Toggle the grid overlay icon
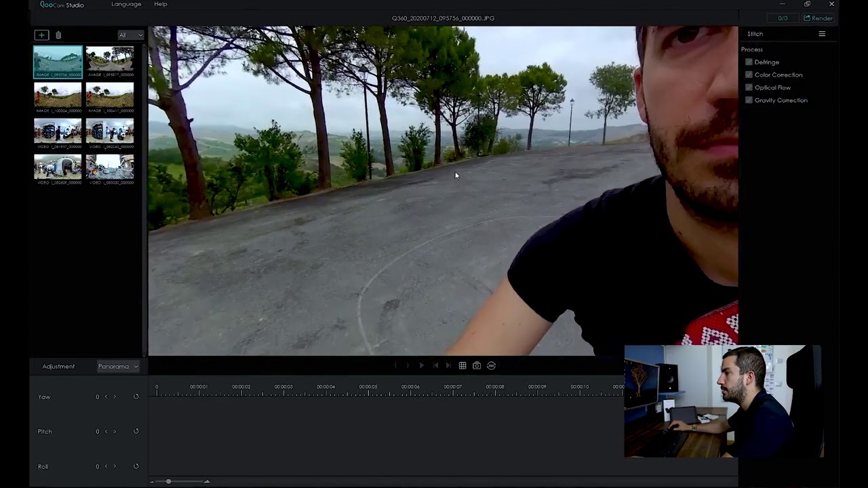Screen dimensions: 868x488 (x=462, y=365)
